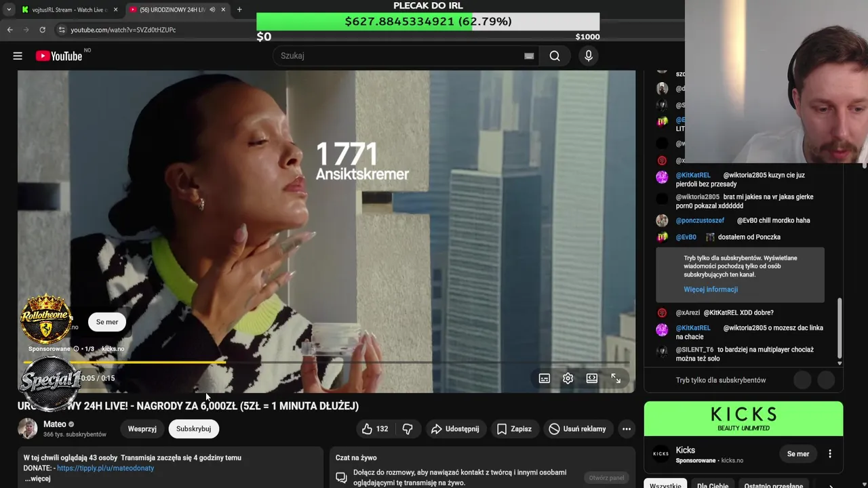Open the Mateo channel name link

[x=55, y=424]
